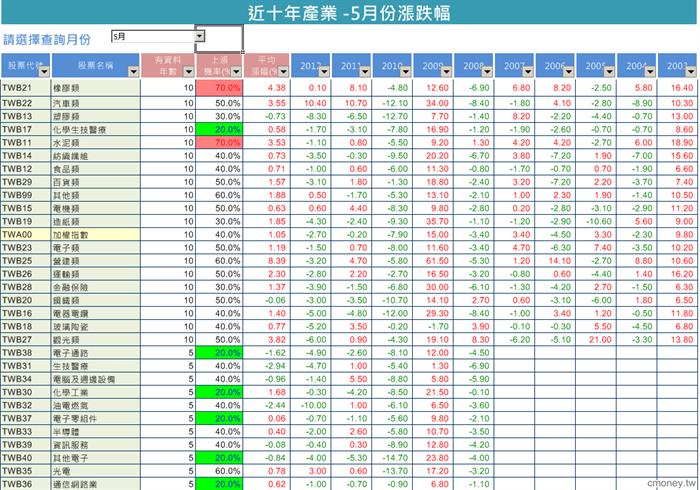
Task: Open filter dropdown for 2012 column
Action: (324, 72)
